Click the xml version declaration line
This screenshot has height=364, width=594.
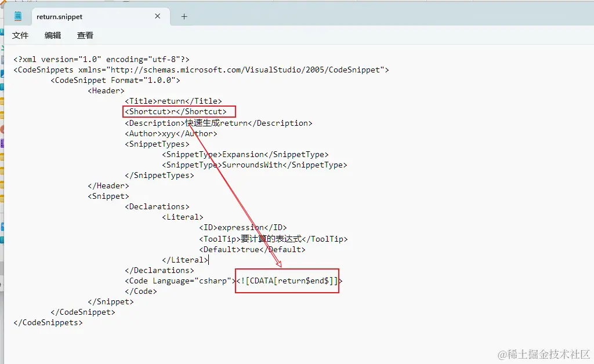point(101,59)
